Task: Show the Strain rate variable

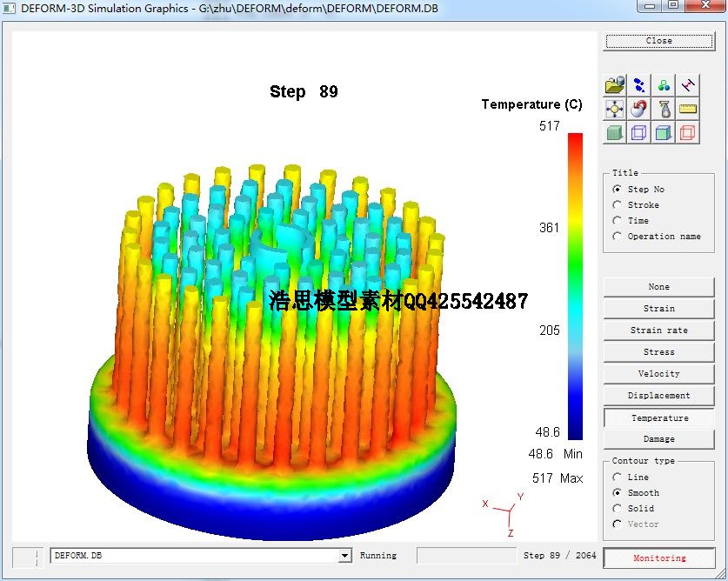Action: click(658, 331)
